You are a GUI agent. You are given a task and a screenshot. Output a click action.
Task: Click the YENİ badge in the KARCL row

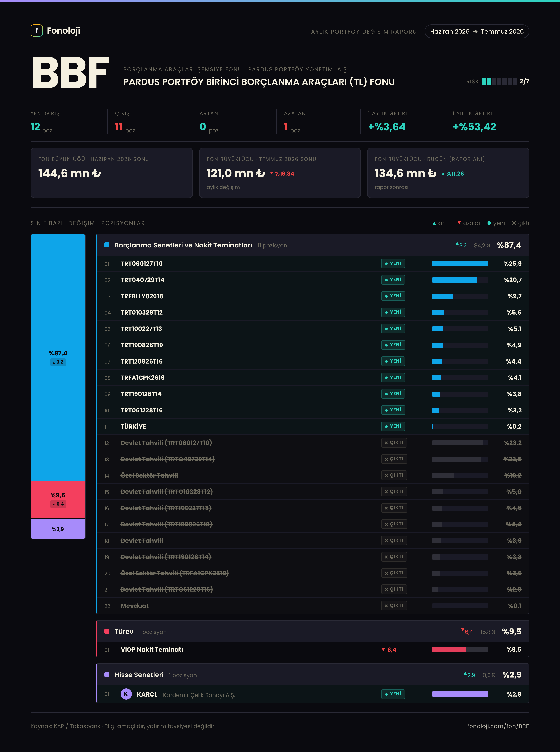[x=393, y=694]
